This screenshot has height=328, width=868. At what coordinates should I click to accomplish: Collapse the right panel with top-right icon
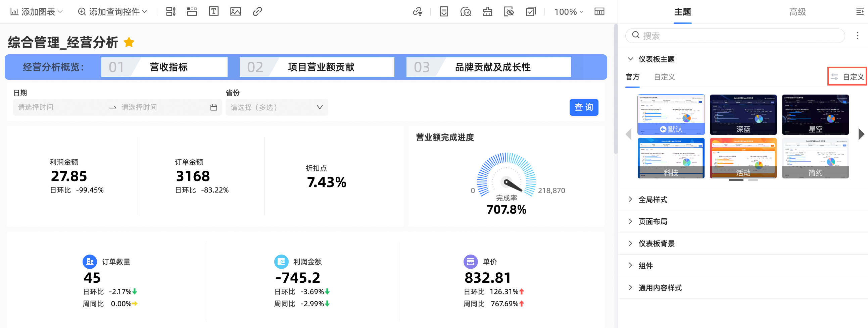[860, 12]
